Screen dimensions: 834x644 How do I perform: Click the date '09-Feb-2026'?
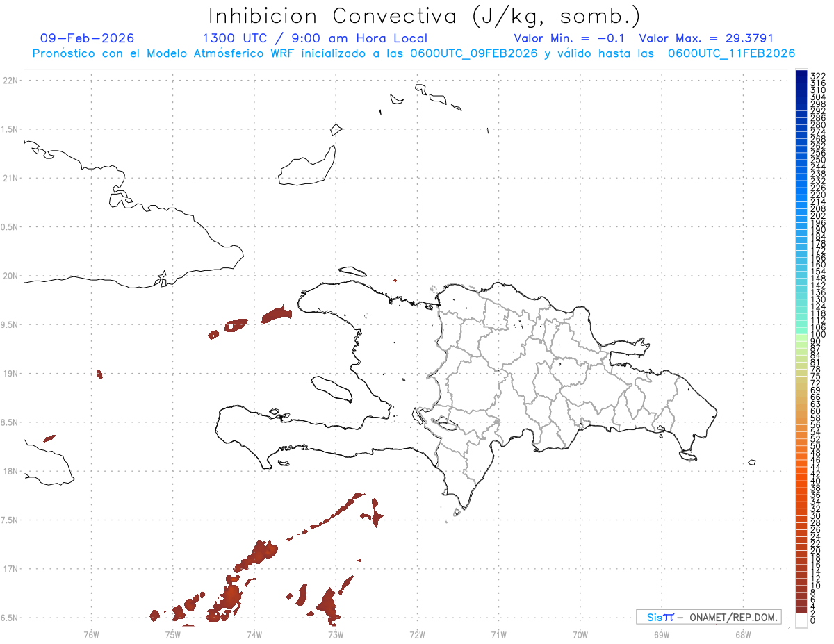pos(88,38)
